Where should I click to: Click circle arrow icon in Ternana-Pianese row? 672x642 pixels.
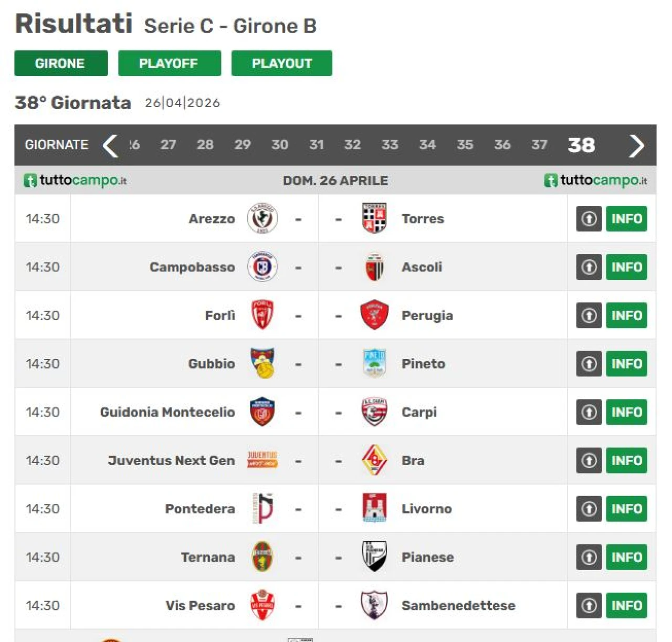tap(589, 556)
